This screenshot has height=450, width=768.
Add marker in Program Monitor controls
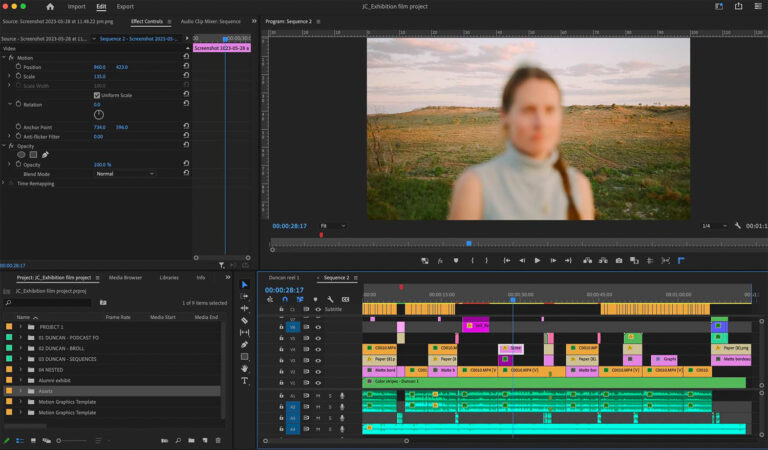[456, 261]
